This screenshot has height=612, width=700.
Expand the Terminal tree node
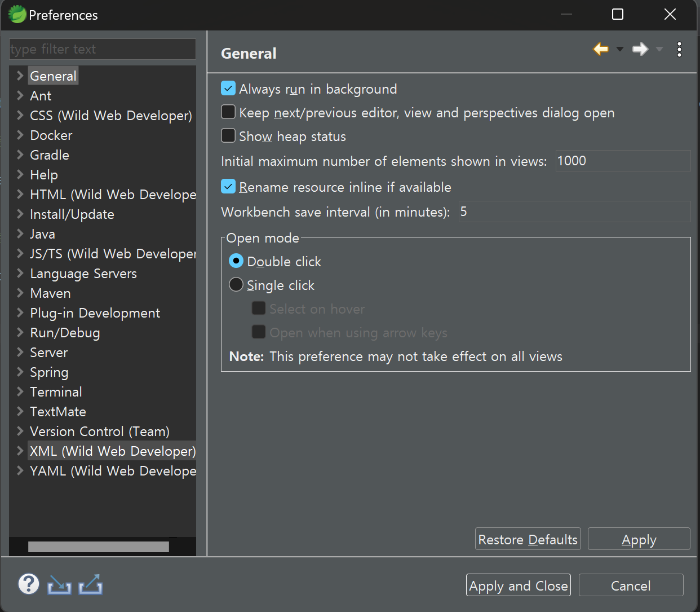pos(20,391)
